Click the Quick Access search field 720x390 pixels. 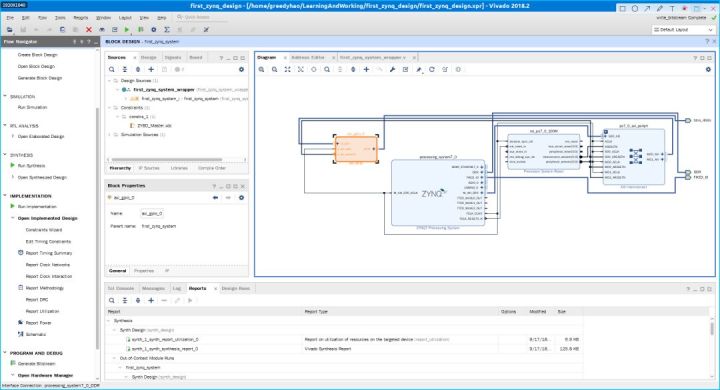[202, 17]
